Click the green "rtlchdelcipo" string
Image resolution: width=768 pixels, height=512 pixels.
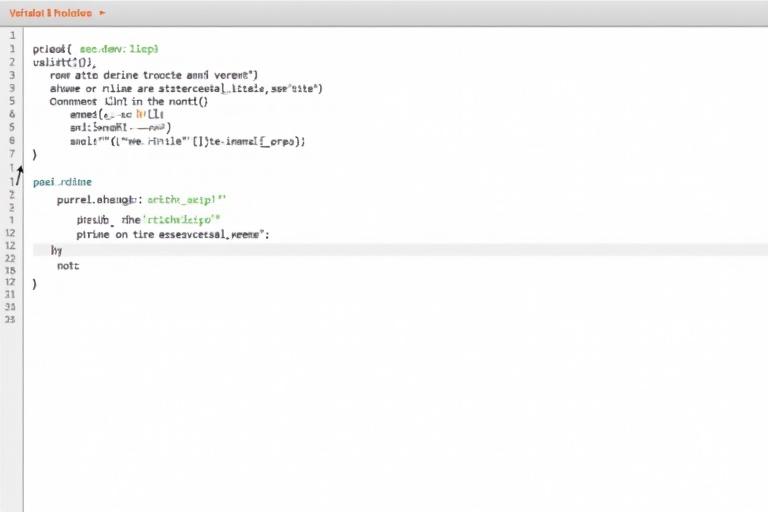click(182, 217)
